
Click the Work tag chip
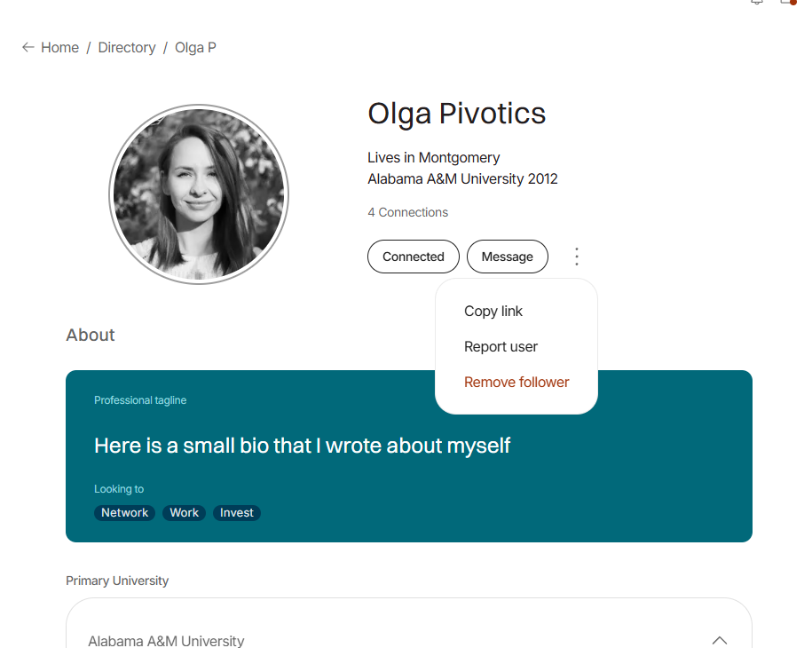coord(185,513)
